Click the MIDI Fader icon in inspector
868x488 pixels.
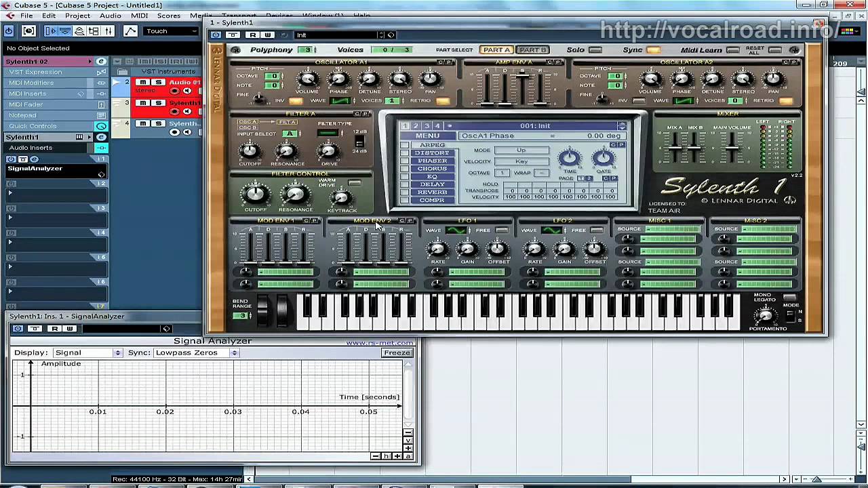click(101, 104)
